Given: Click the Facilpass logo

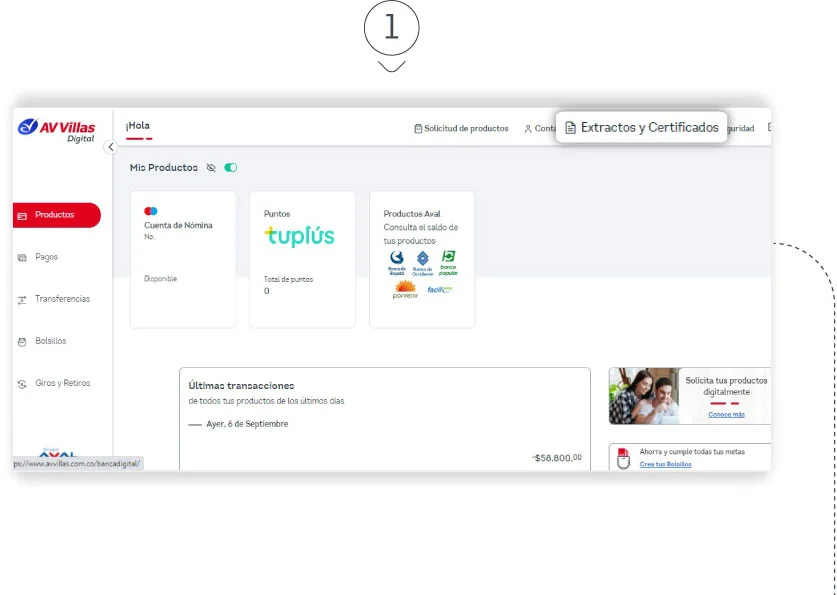Looking at the screenshot, I should click(x=440, y=290).
